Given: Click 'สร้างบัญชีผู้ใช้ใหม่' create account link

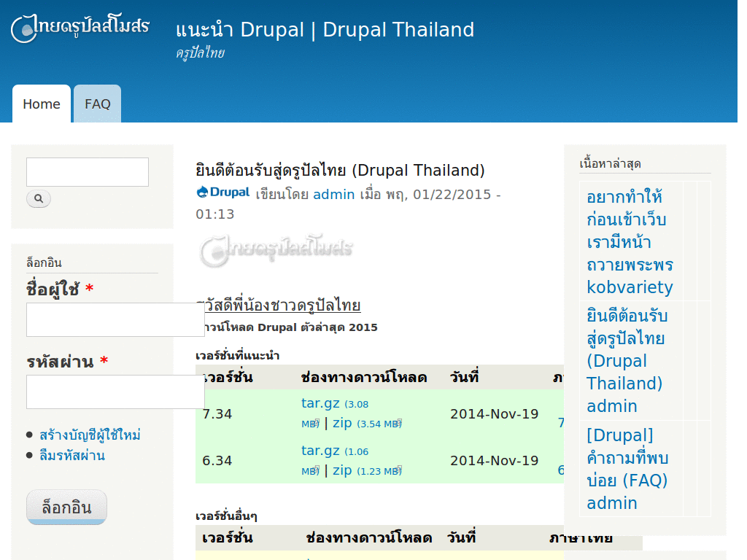Looking at the screenshot, I should [x=90, y=435].
